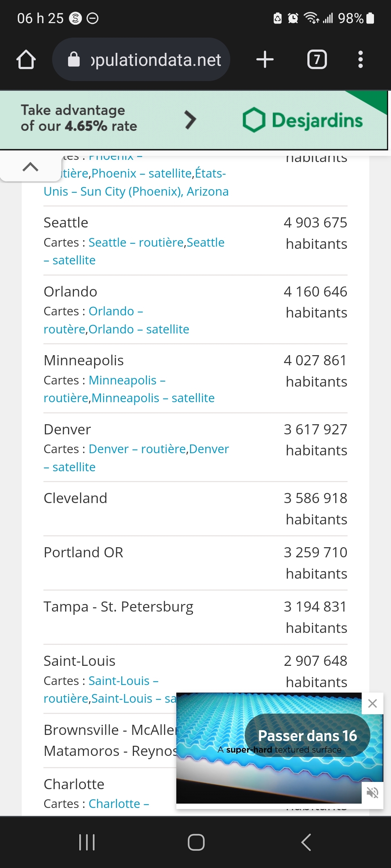Open the Desjardins logo advertisement

(x=303, y=120)
